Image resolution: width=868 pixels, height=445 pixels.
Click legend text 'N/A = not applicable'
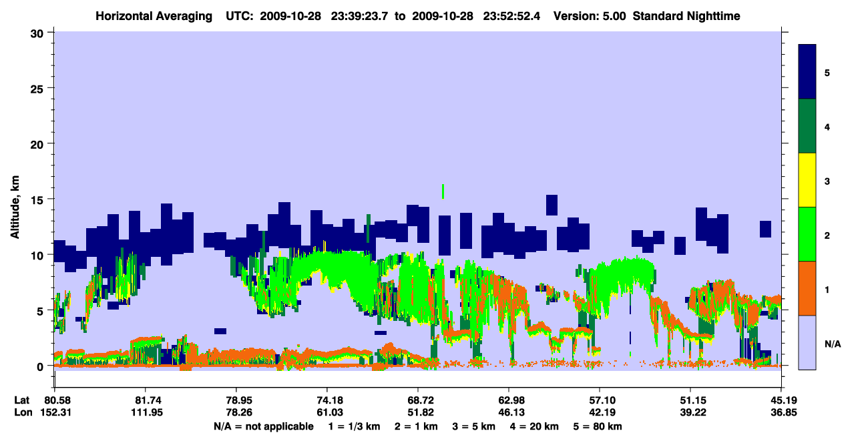(x=263, y=426)
